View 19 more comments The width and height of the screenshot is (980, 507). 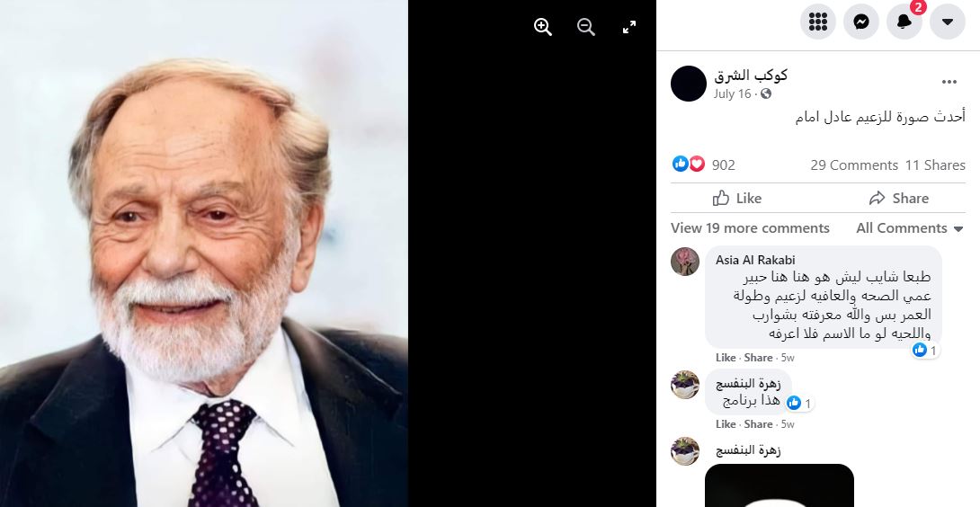pyautogui.click(x=750, y=228)
